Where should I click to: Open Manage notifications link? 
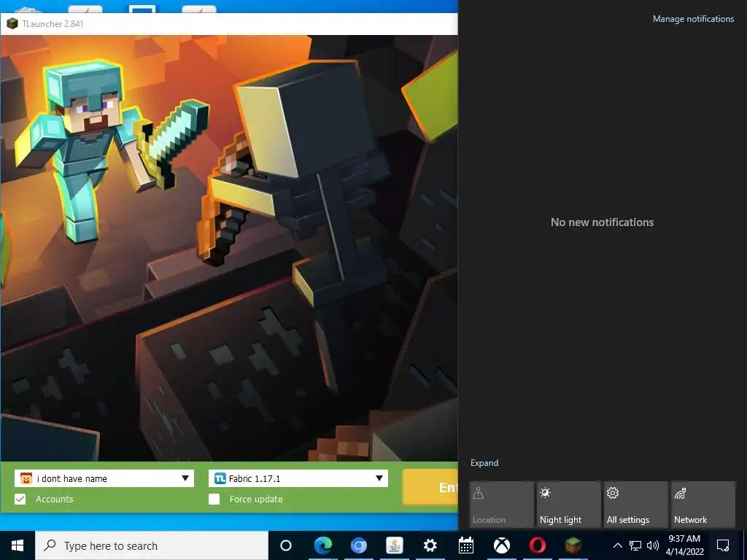693,19
